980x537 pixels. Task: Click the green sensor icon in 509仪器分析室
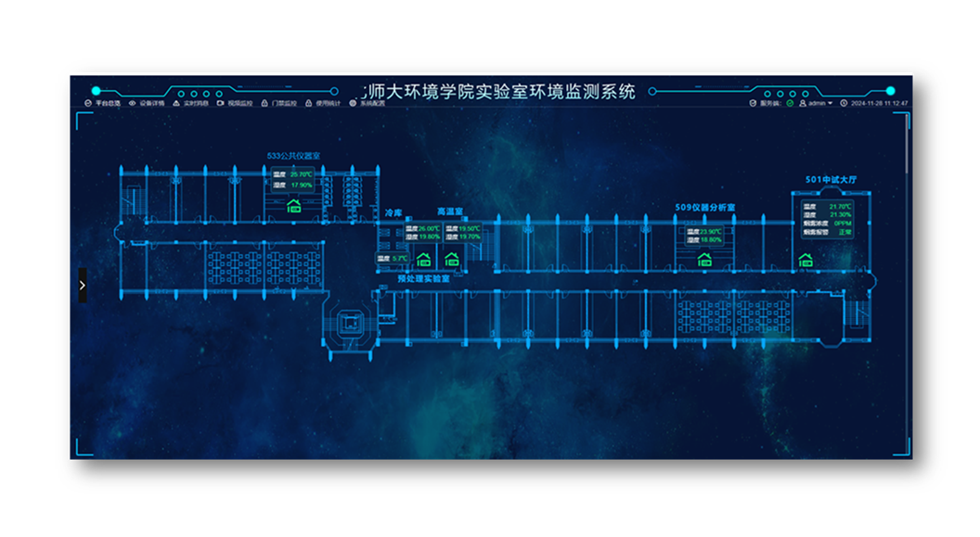[x=704, y=260]
